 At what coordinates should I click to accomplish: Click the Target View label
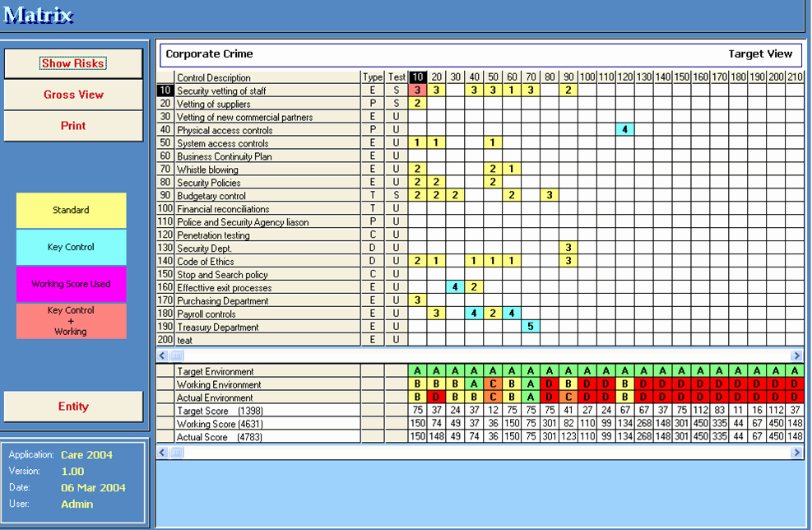pos(760,53)
